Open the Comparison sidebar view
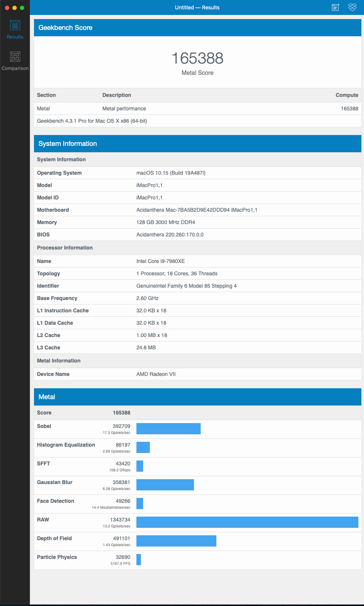The width and height of the screenshot is (364, 606). click(x=15, y=61)
